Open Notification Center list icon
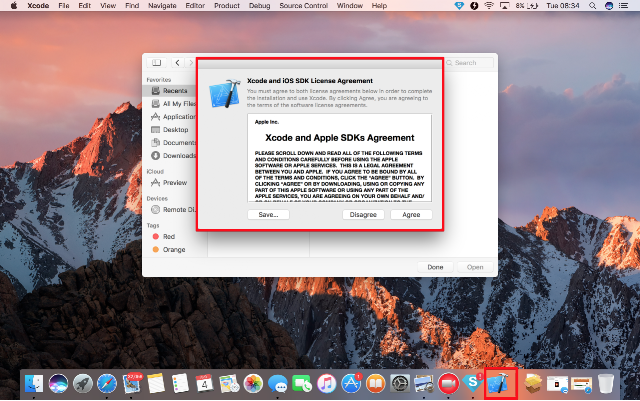 623,6
